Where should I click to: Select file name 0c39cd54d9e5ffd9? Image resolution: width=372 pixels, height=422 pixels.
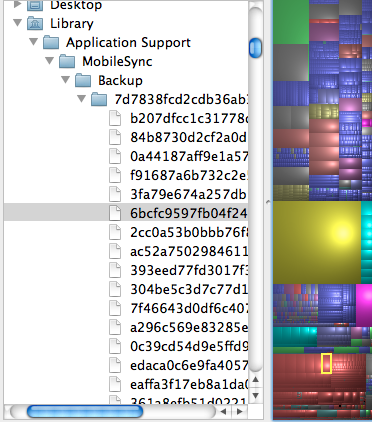point(189,346)
